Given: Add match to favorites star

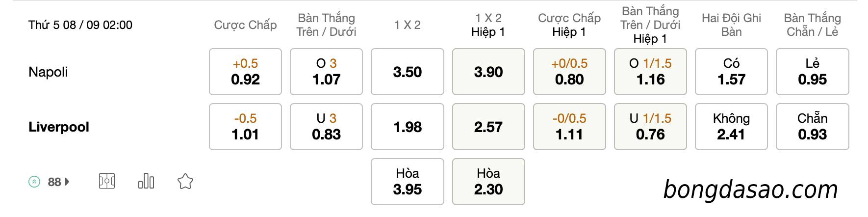Looking at the screenshot, I should click(x=185, y=182).
